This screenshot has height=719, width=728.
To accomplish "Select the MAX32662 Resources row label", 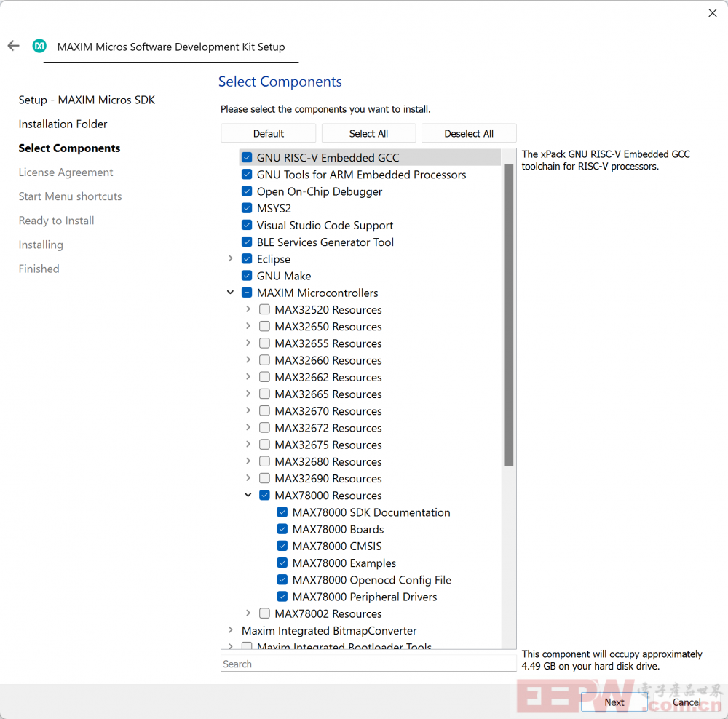I will [328, 377].
